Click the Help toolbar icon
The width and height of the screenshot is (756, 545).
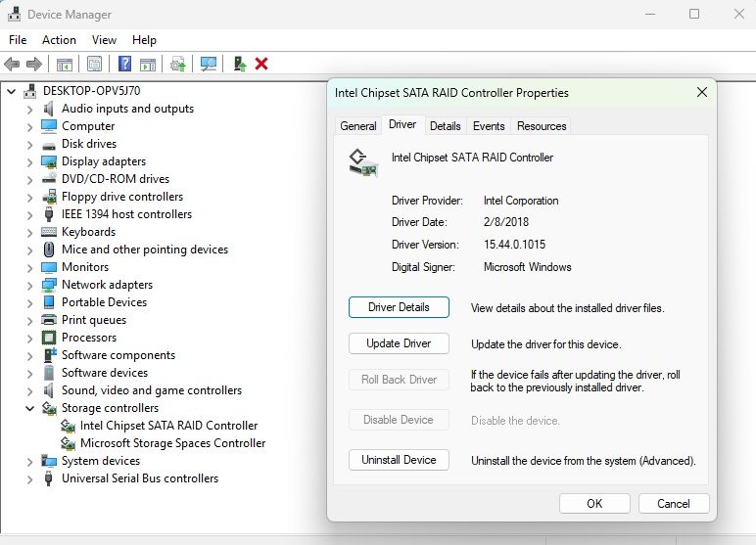click(124, 64)
